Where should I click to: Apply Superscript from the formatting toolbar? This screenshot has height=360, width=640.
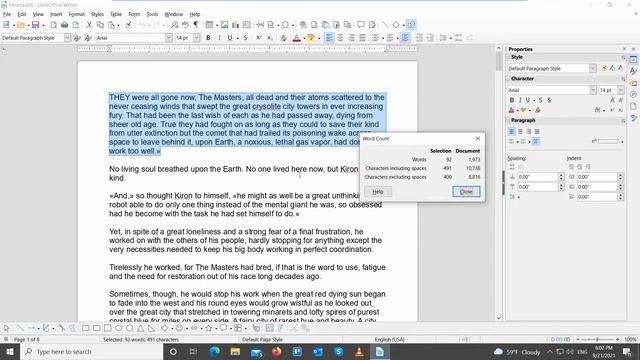coord(258,38)
